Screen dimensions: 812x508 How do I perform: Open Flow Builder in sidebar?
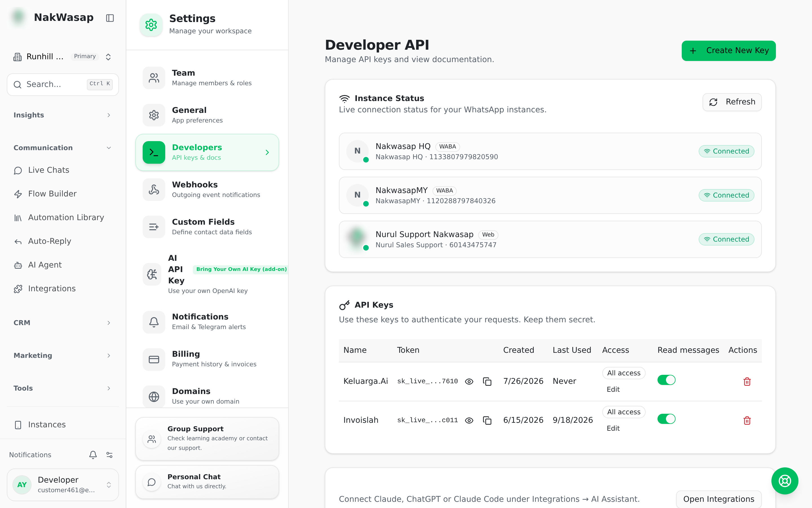(x=63, y=194)
